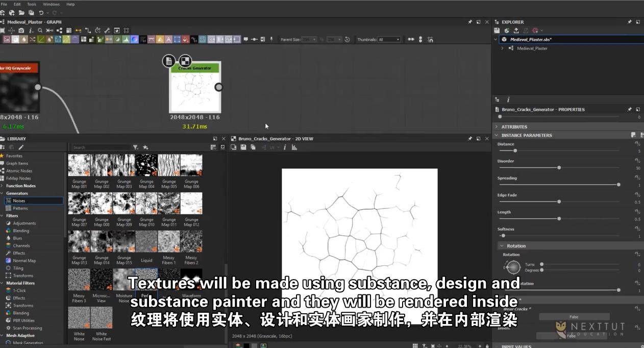Click the undo arrow in main toolbar

pyautogui.click(x=42, y=12)
